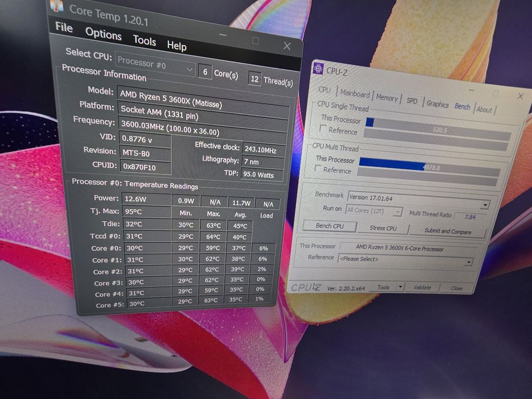
Task: Click Core #2 load value 2%
Action: click(x=262, y=269)
